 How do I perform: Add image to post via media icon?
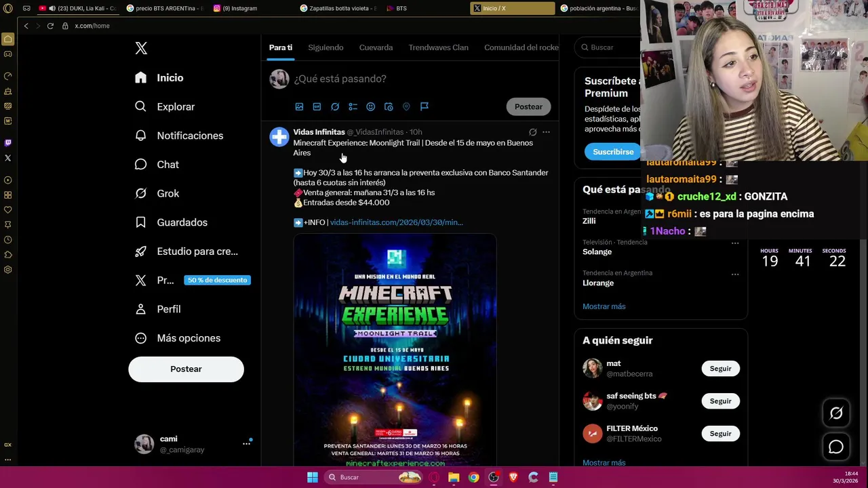coord(299,106)
